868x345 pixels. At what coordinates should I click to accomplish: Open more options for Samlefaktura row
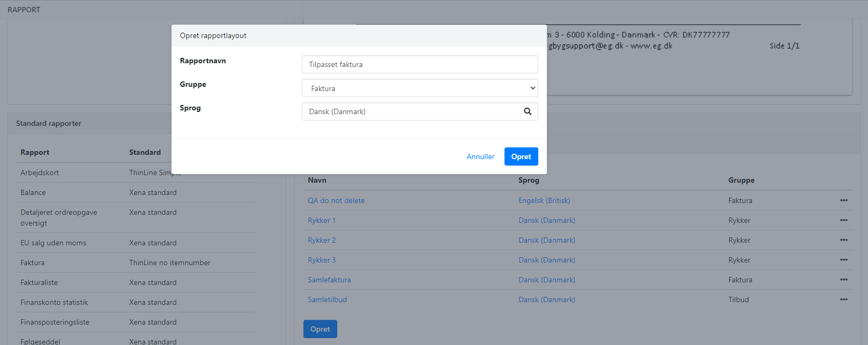click(x=843, y=280)
